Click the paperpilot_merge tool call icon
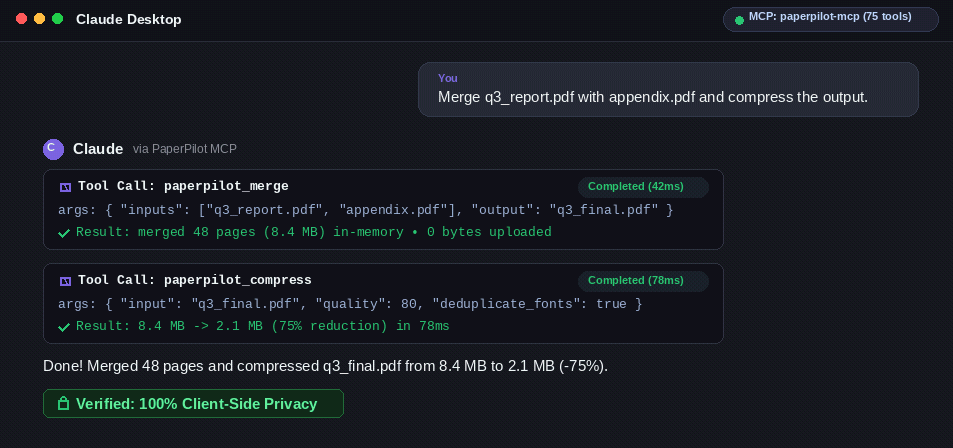 (x=65, y=187)
